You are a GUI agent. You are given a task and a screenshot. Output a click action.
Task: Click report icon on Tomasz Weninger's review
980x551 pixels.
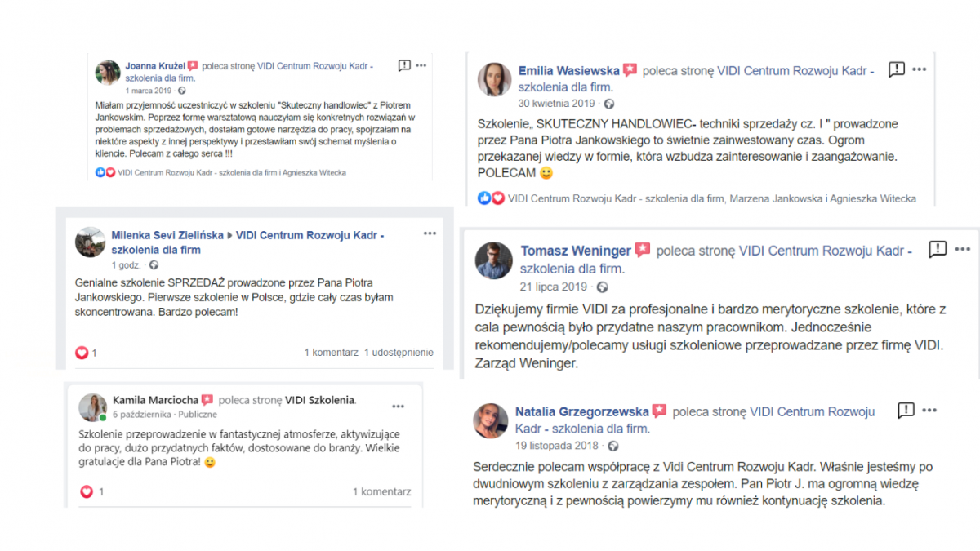938,249
